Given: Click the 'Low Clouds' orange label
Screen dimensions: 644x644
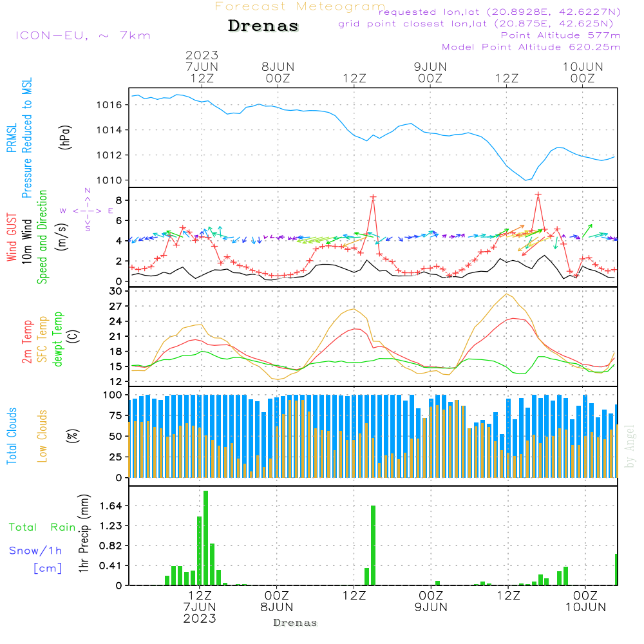Looking at the screenshot, I should [x=42, y=436].
